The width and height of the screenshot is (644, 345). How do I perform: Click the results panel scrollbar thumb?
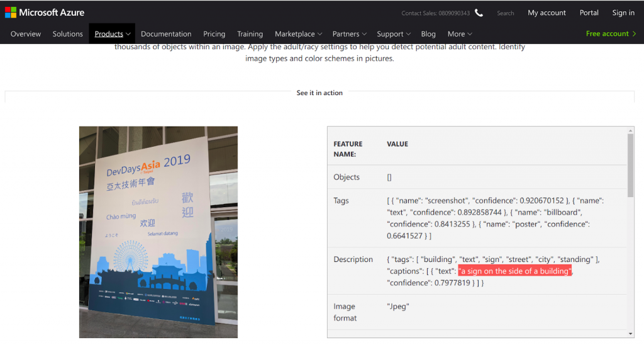[x=630, y=166]
